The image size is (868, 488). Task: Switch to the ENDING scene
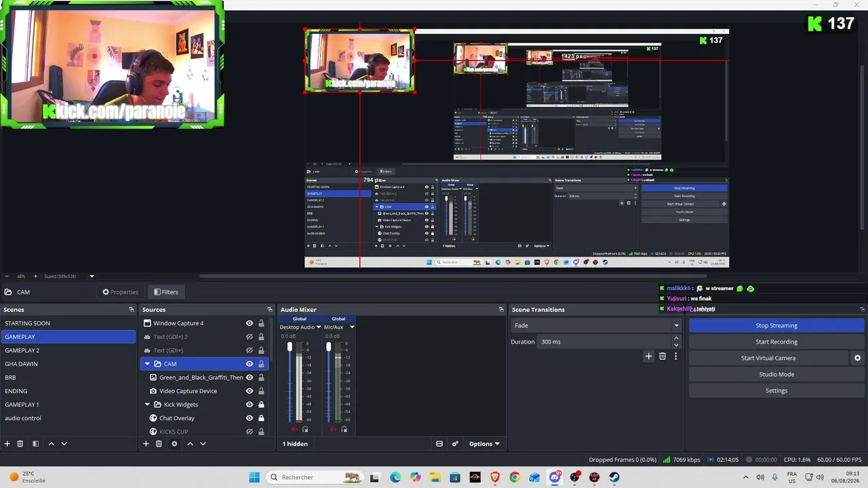(x=68, y=391)
